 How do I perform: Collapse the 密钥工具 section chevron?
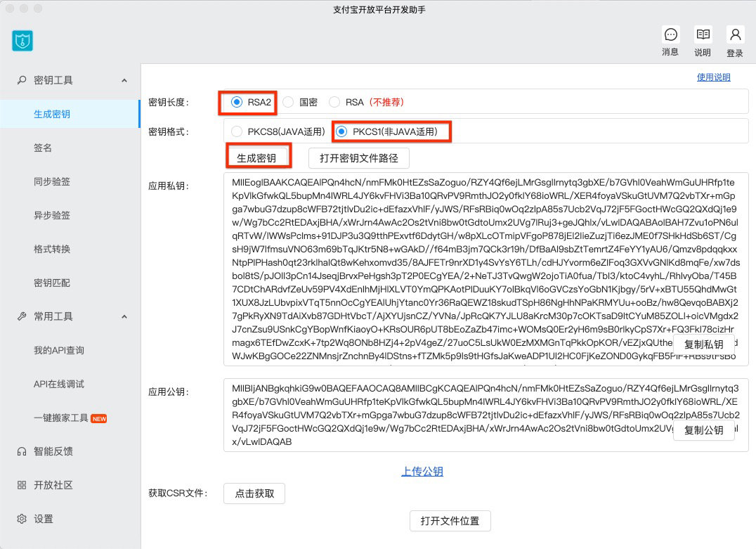[124, 81]
